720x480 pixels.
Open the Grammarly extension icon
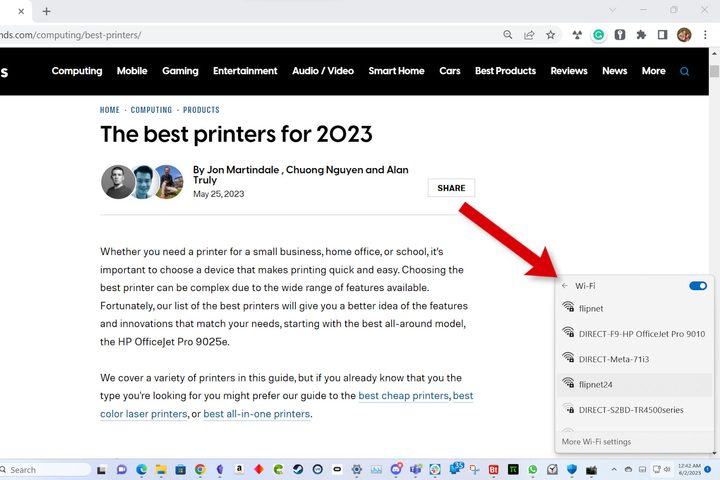[x=598, y=35]
